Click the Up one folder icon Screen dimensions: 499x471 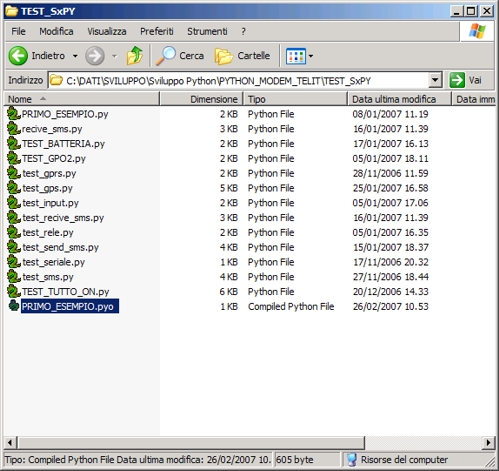coord(135,56)
